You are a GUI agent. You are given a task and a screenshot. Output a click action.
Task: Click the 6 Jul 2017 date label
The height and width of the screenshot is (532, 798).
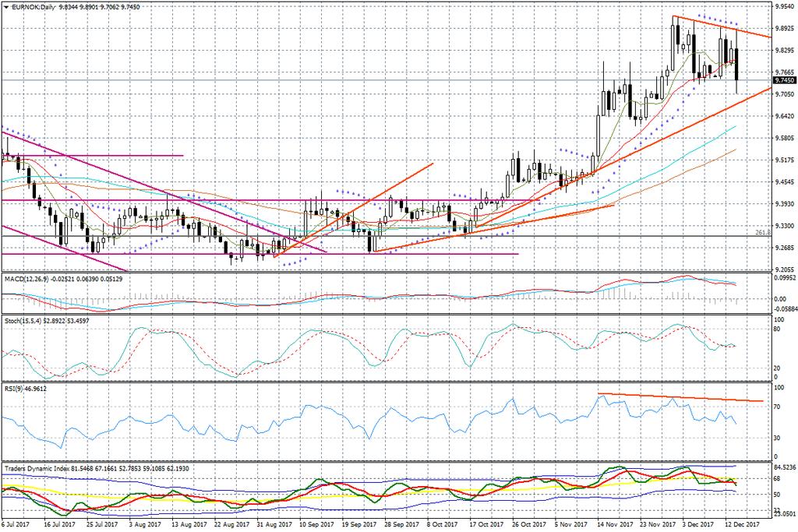[x=14, y=524]
